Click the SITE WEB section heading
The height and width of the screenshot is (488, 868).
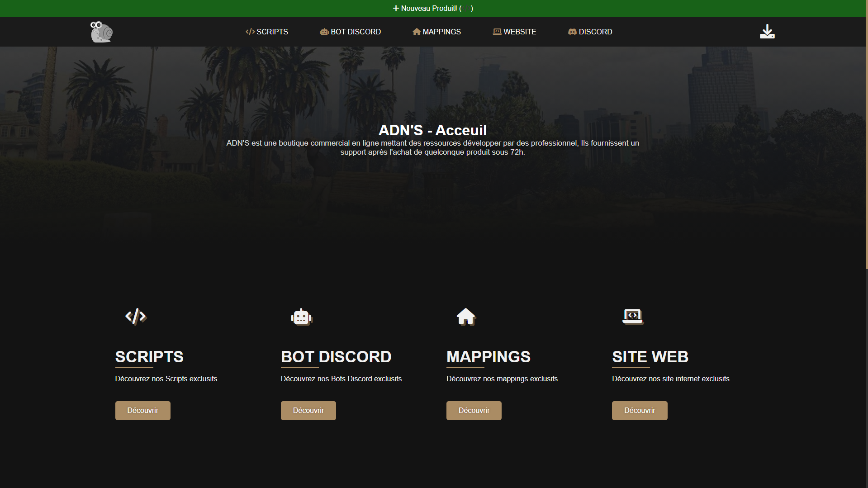click(x=650, y=357)
